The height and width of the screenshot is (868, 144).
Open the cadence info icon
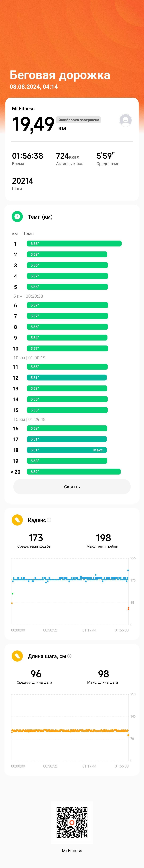click(49, 520)
